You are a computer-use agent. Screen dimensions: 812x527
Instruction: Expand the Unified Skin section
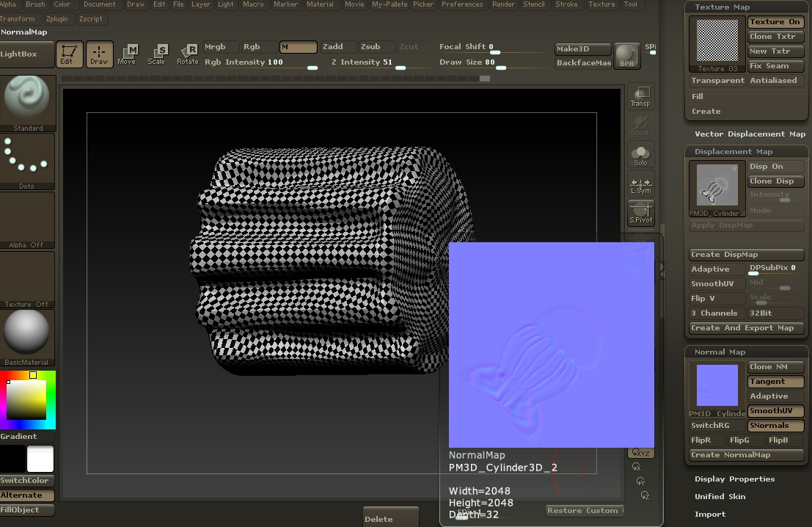[x=720, y=496]
